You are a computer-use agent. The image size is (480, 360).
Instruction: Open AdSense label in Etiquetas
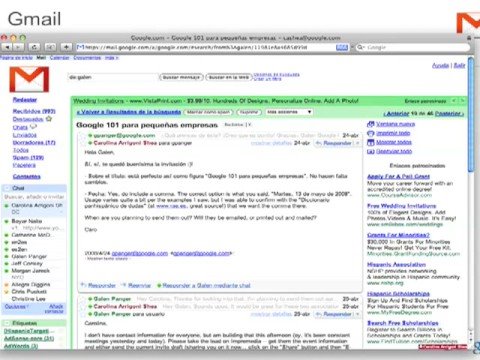29,338
